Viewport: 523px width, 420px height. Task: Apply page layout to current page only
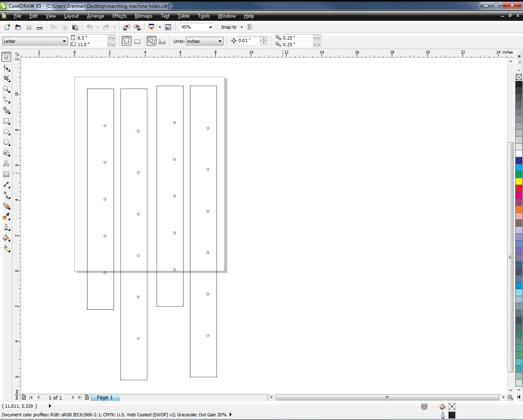click(x=162, y=41)
